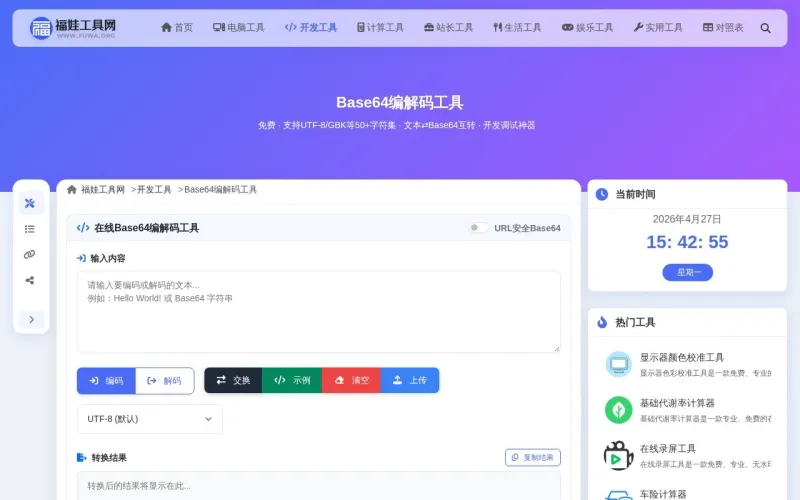Click the 2026年4月27日 date text
Viewport: 800px width, 500px height.
click(x=687, y=219)
